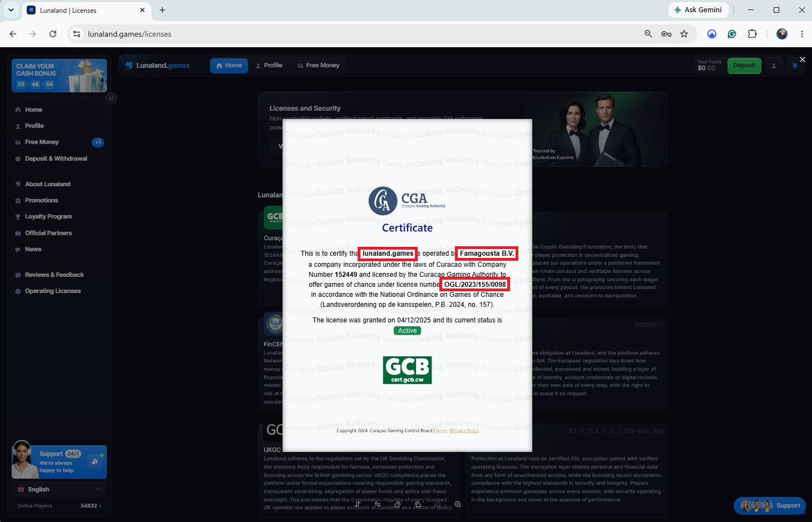Image resolution: width=812 pixels, height=522 pixels.
Task: Go forward in browser history
Action: pyautogui.click(x=33, y=34)
